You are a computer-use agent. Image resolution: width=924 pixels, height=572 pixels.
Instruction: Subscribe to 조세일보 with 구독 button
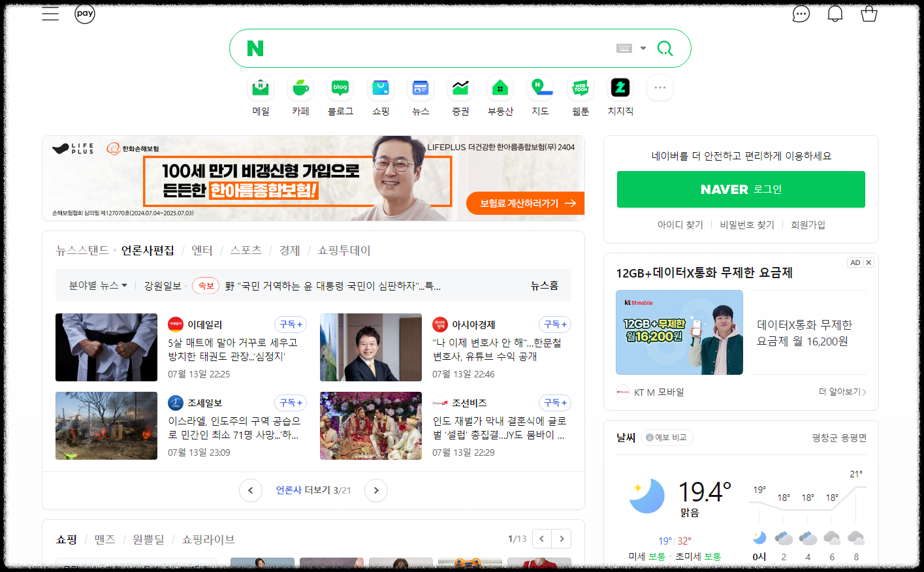coord(291,403)
